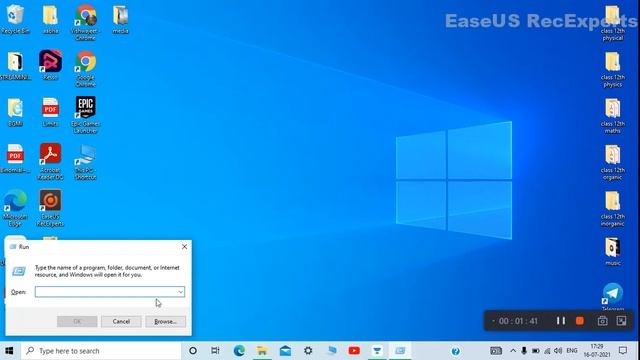Open Settings gear on the taskbar

pos(308,351)
